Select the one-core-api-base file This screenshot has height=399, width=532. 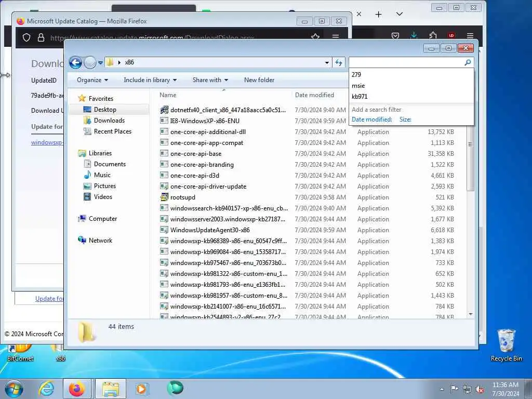(196, 154)
